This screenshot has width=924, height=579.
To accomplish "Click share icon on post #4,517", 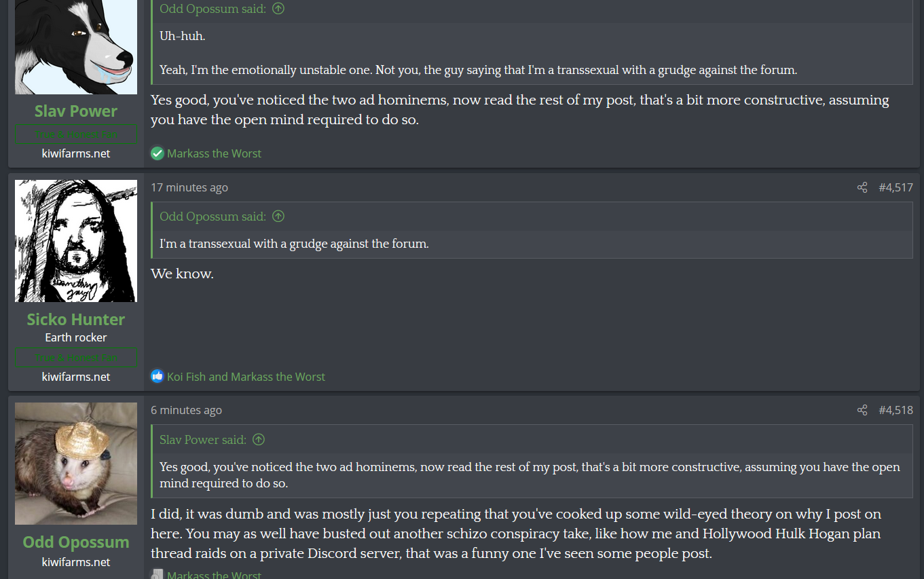I will pos(862,187).
